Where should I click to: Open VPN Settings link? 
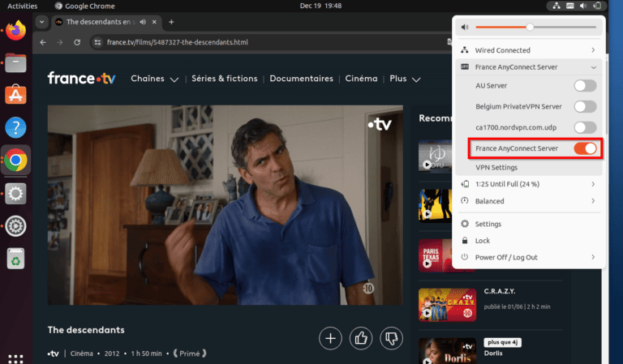coord(496,167)
